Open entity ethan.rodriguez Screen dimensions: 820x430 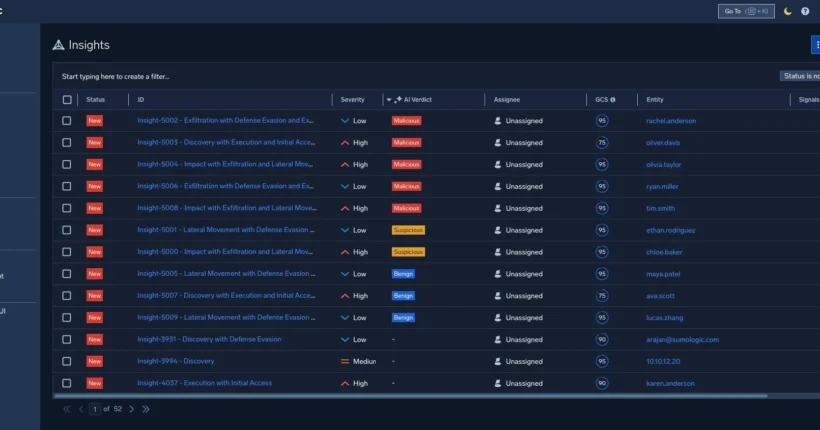click(670, 230)
